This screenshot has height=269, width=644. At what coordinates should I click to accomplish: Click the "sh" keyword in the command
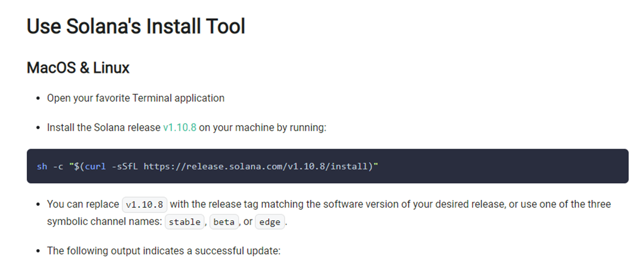42,166
